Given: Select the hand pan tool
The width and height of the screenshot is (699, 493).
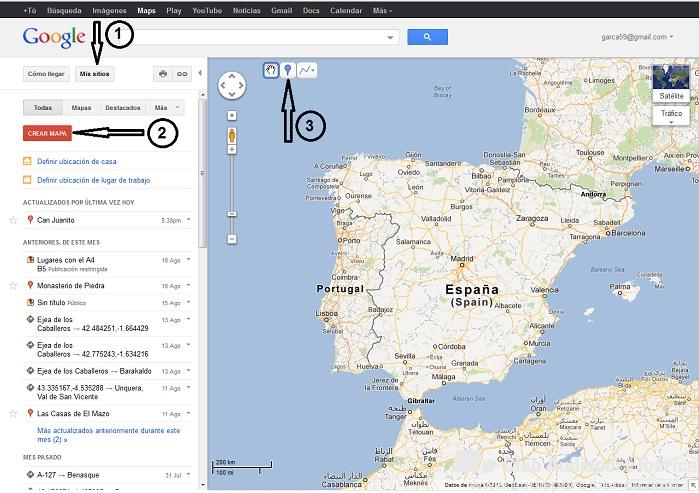Looking at the screenshot, I should tap(271, 70).
